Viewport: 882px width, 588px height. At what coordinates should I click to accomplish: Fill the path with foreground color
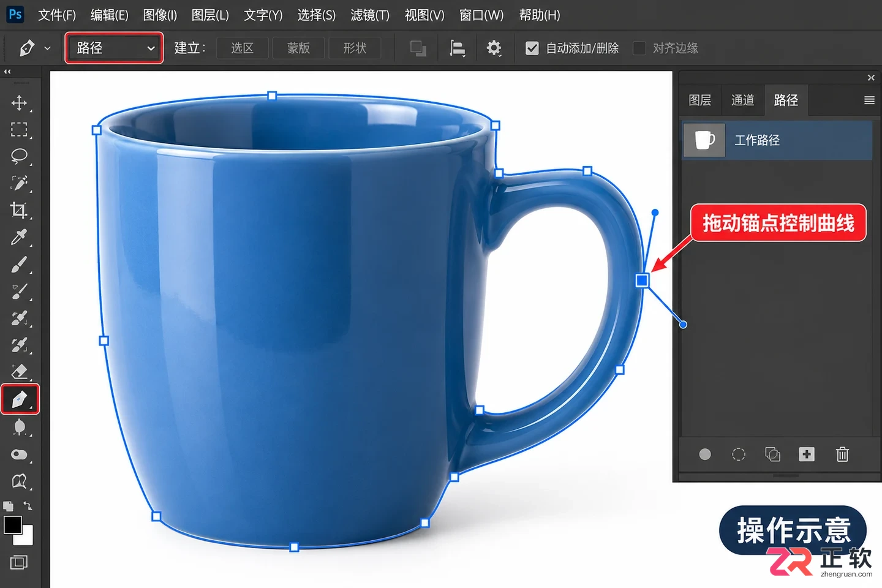tap(705, 454)
